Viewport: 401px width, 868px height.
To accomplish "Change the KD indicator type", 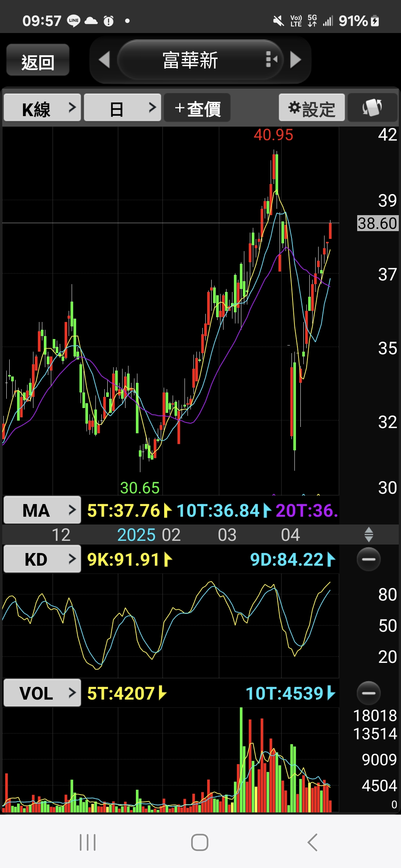I will [x=42, y=559].
